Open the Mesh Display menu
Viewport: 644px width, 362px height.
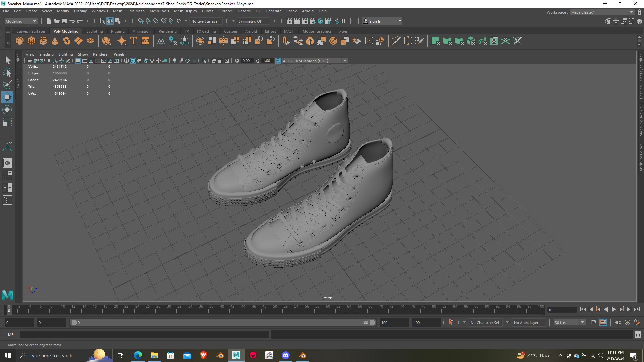[185, 11]
